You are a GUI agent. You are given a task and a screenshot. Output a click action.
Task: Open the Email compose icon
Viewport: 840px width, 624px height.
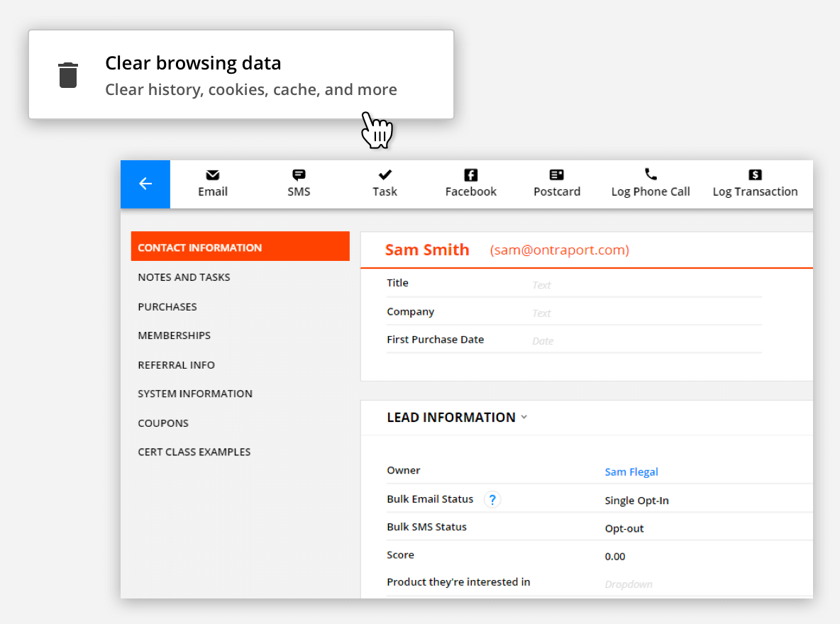click(212, 174)
